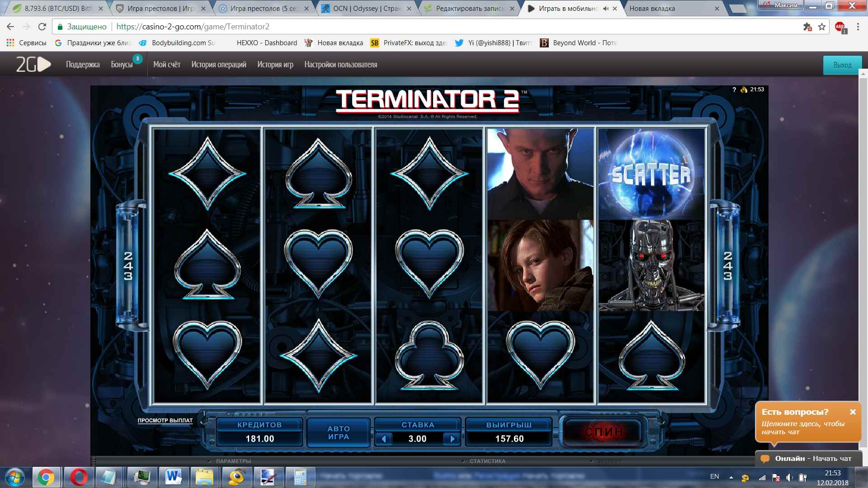Click the SCATTER symbol on reel five
The width and height of the screenshot is (868, 488).
(651, 174)
